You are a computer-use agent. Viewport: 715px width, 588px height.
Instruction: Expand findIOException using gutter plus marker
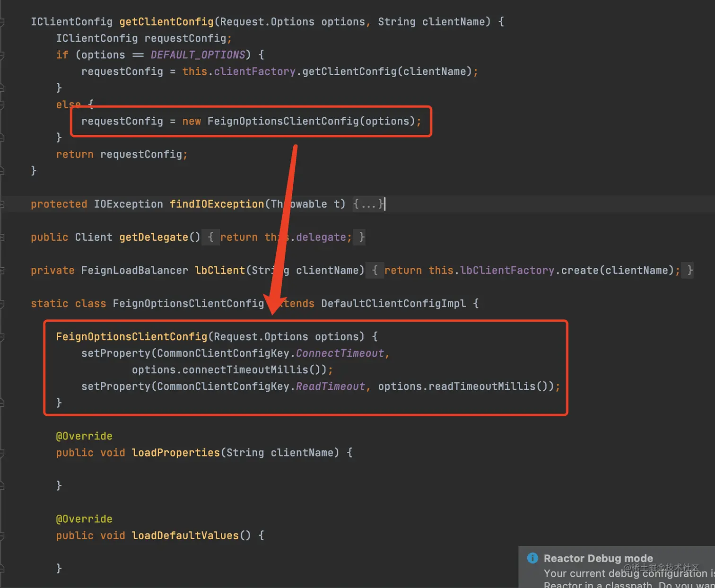(x=2, y=204)
